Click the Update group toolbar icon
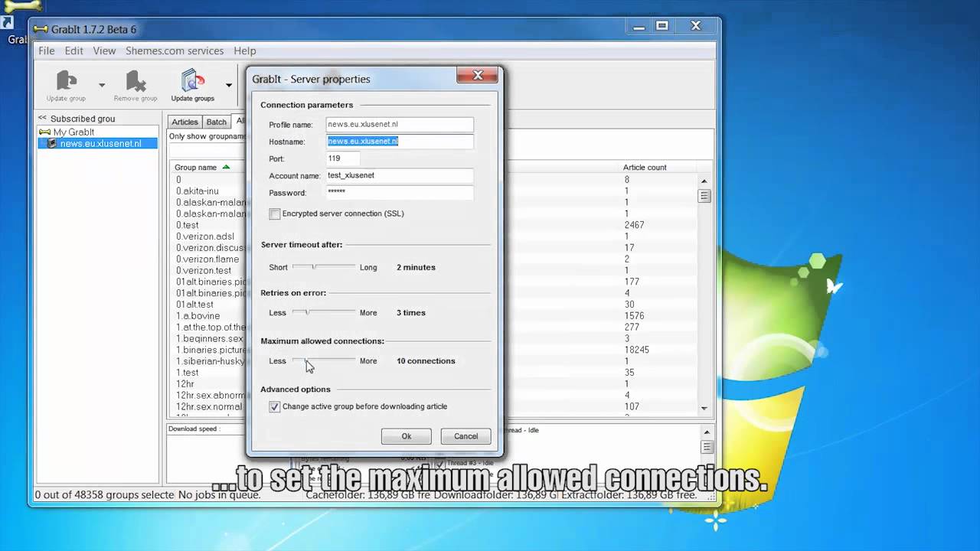This screenshot has width=980, height=551. pyautogui.click(x=67, y=85)
